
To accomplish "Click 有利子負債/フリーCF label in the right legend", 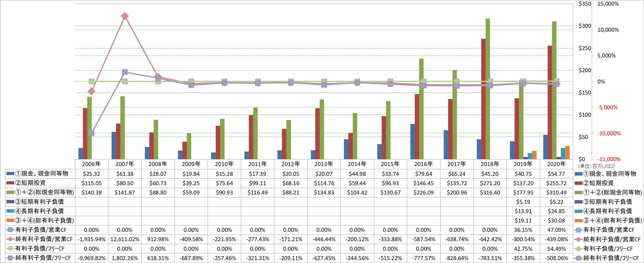I will pos(608,249).
